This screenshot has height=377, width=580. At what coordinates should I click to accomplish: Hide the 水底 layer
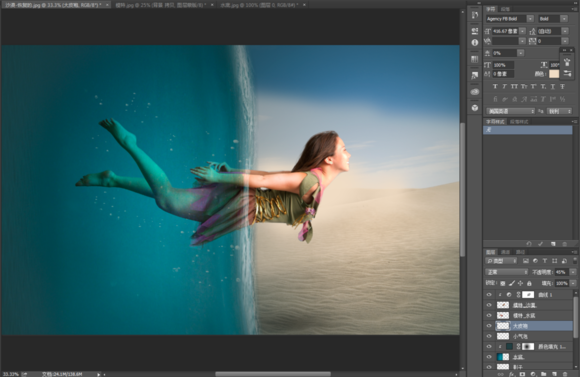(489, 357)
